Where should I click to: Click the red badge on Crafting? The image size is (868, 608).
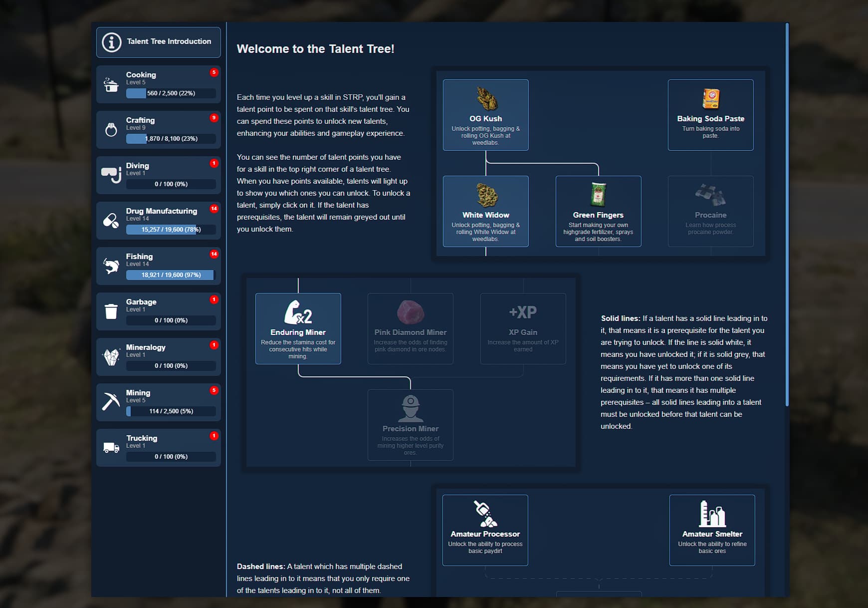tap(214, 118)
